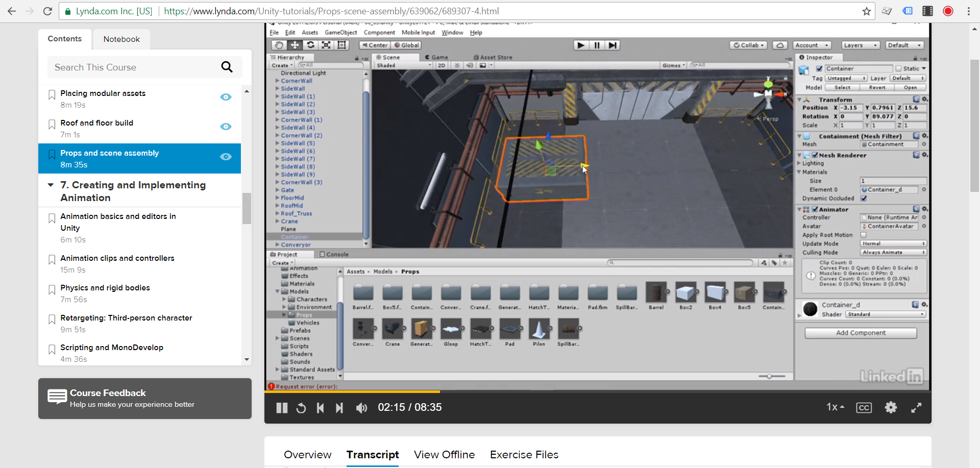Collapse chapter 7 Creating and Implementing Animation
Screen dimensions: 980x468
pos(51,185)
